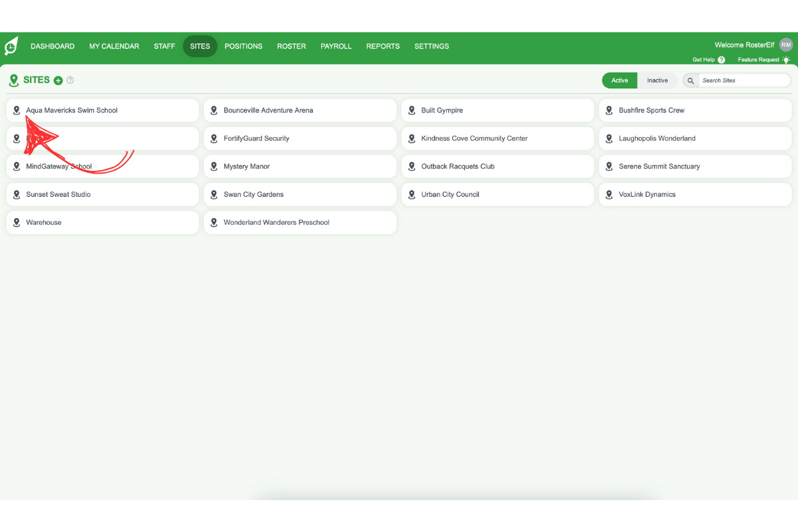Click the pin icon on Aqua Mavericks Swim School

pyautogui.click(x=17, y=110)
